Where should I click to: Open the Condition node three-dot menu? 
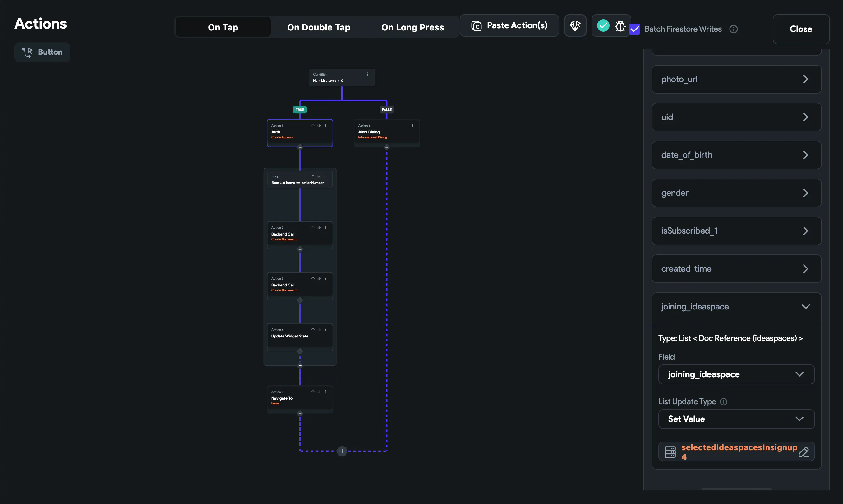tap(367, 74)
